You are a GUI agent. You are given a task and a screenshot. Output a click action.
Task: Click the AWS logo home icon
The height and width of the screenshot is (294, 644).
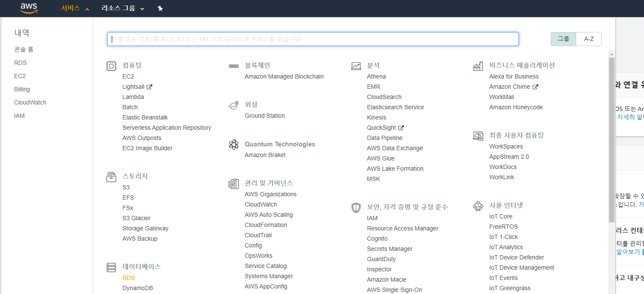click(x=29, y=8)
